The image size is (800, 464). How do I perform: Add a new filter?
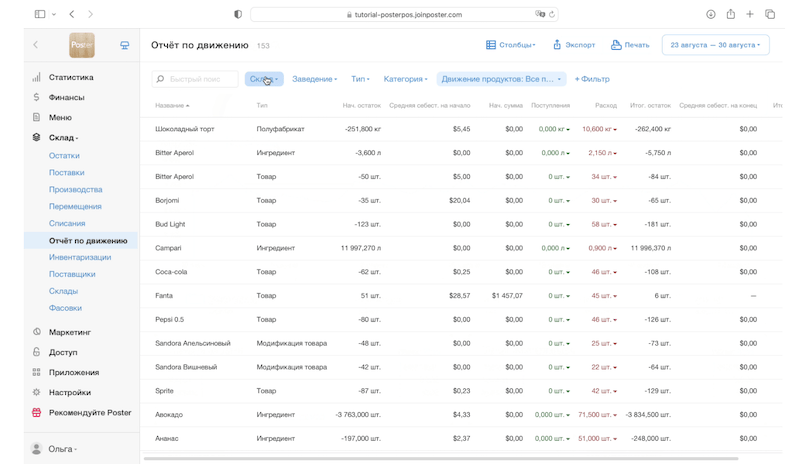[x=592, y=79]
